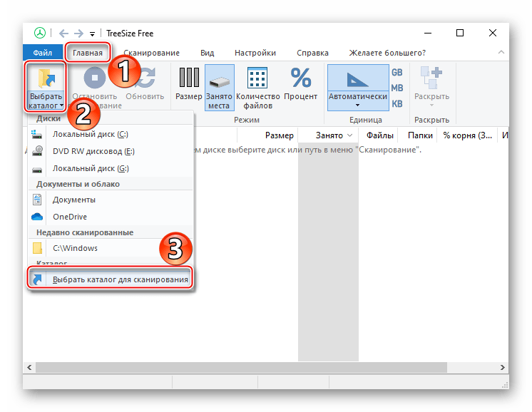The height and width of the screenshot is (412, 532).
Task: Select Размер display mode
Action: coord(189,84)
